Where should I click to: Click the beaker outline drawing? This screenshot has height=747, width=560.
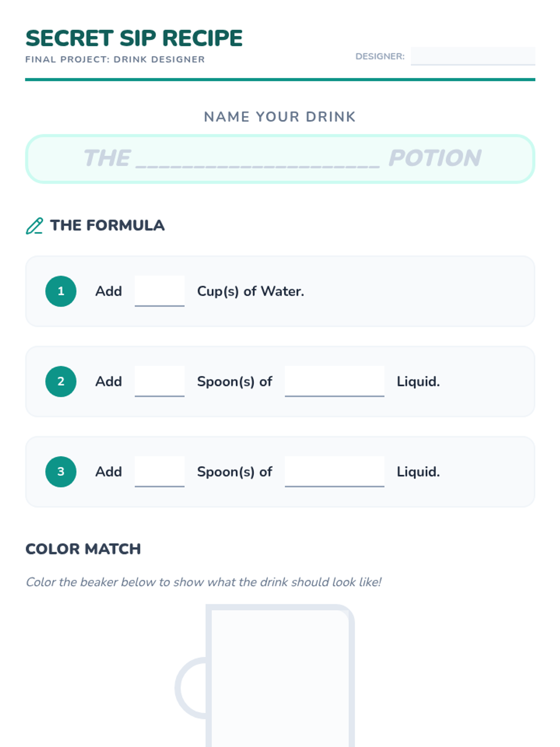click(x=280, y=677)
